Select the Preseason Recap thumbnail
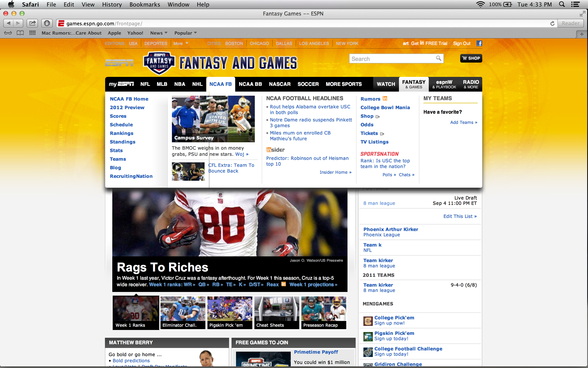 (324, 313)
